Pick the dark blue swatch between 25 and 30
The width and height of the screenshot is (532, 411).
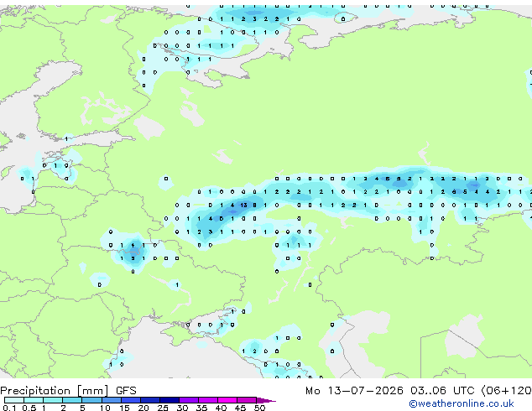[169, 400]
